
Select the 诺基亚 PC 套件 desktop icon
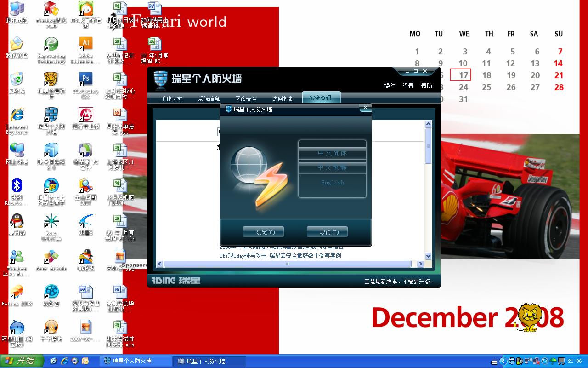pyautogui.click(x=86, y=156)
